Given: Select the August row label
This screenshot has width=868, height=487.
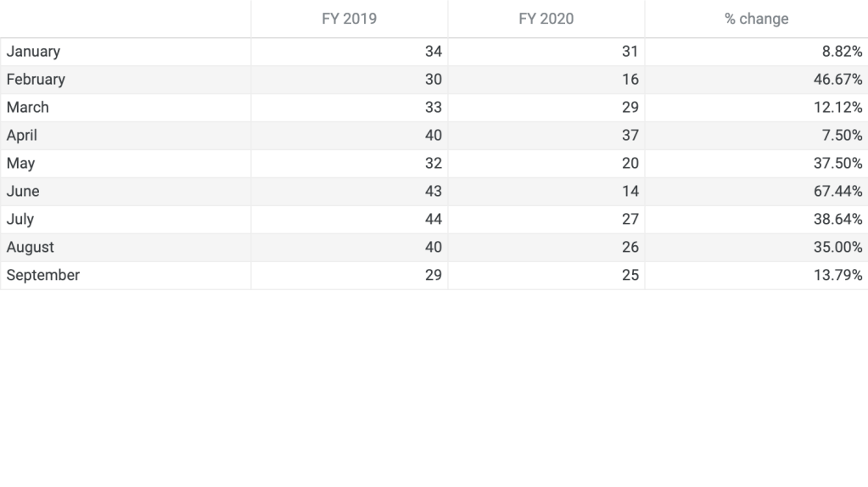Looking at the screenshot, I should 30,248.
